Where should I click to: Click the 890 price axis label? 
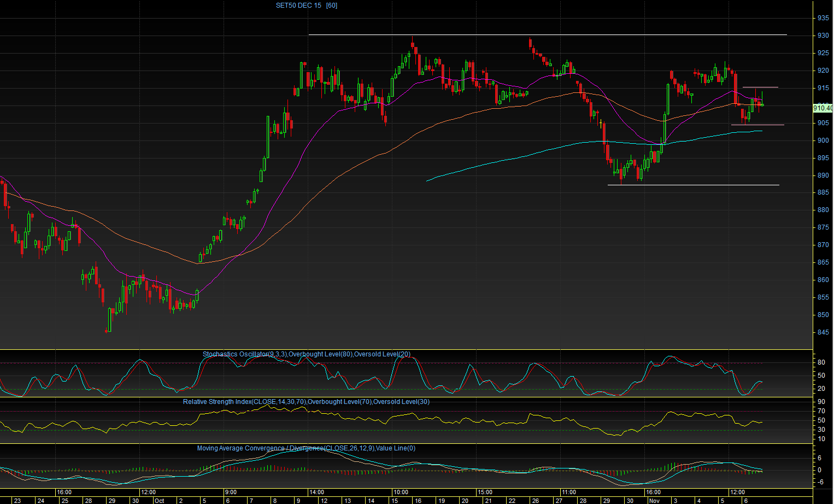click(823, 175)
